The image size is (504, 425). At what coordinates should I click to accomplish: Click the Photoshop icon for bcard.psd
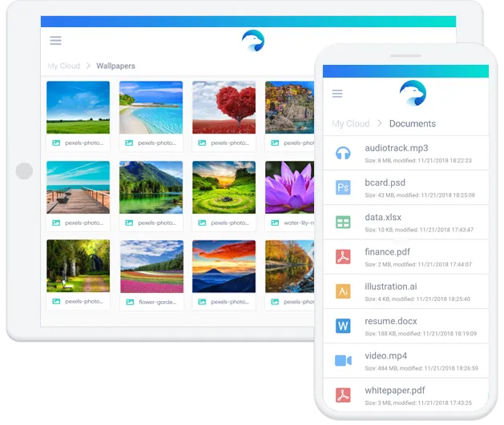coord(343,188)
